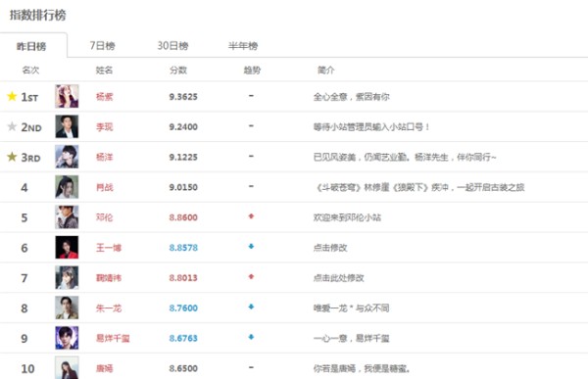
Task: Select the score 8.8600
Action: point(183,217)
